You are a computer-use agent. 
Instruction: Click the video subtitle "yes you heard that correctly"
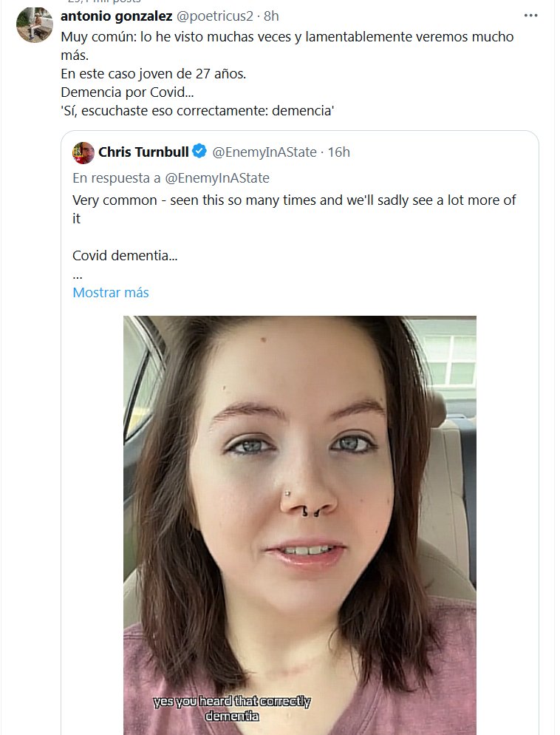pyautogui.click(x=232, y=701)
